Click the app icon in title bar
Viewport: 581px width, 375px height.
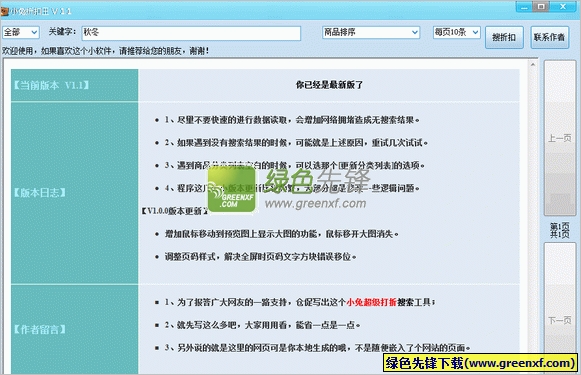(x=4, y=11)
